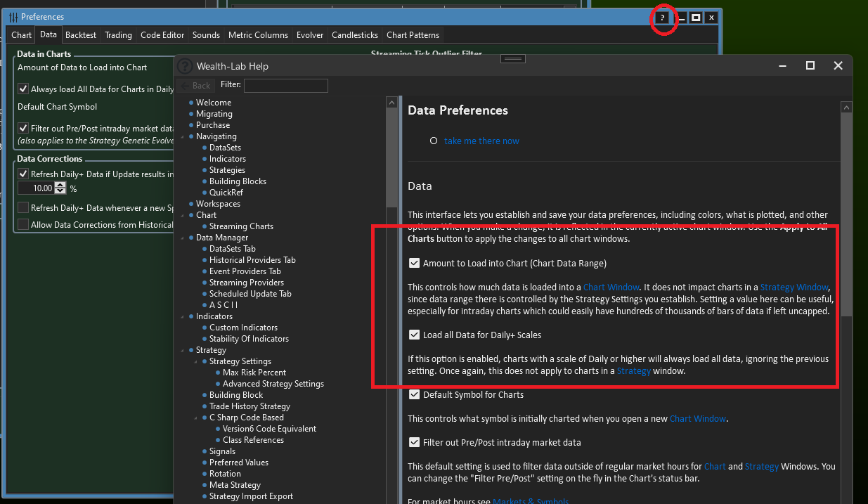
Task: Click the Preferences sliders icon in title bar
Action: pos(13,17)
